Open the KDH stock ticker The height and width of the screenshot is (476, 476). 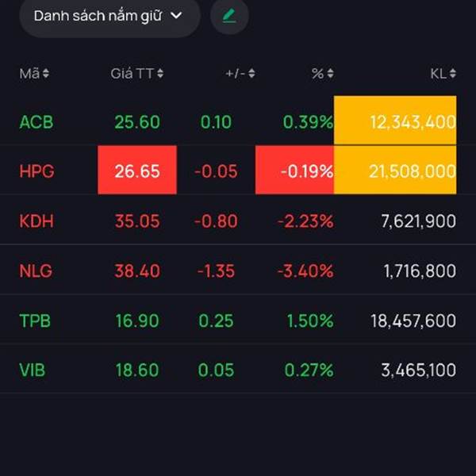36,221
